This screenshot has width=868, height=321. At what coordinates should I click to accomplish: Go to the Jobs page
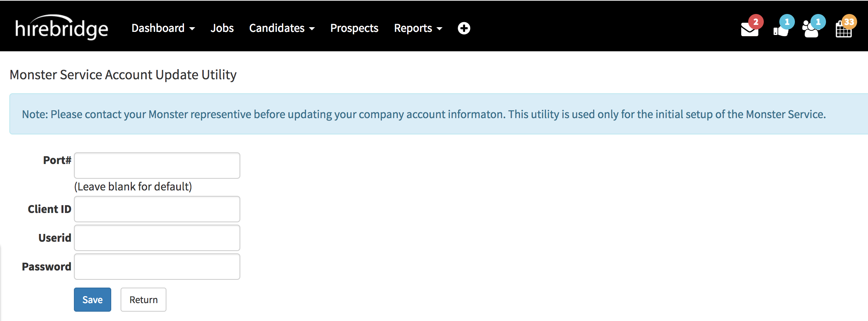point(222,28)
